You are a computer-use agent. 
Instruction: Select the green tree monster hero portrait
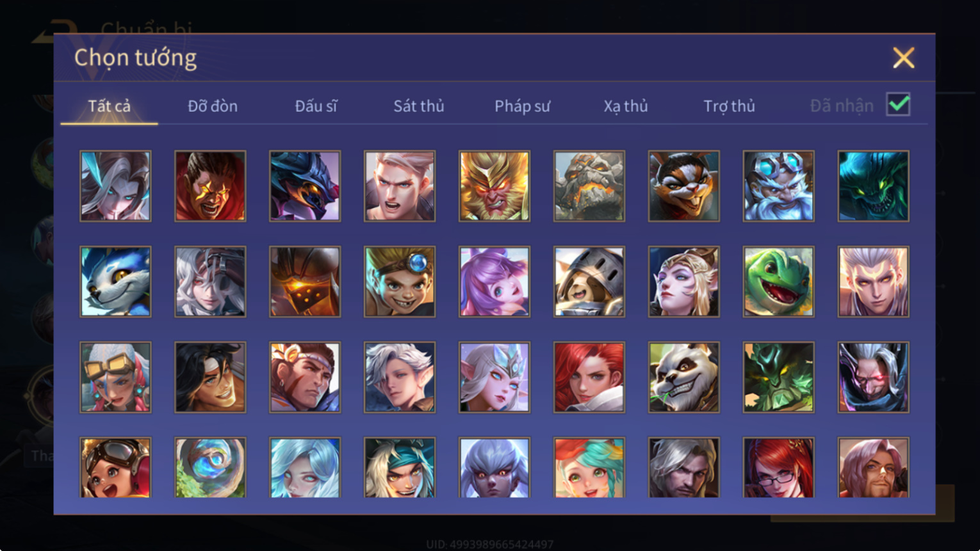[778, 377]
